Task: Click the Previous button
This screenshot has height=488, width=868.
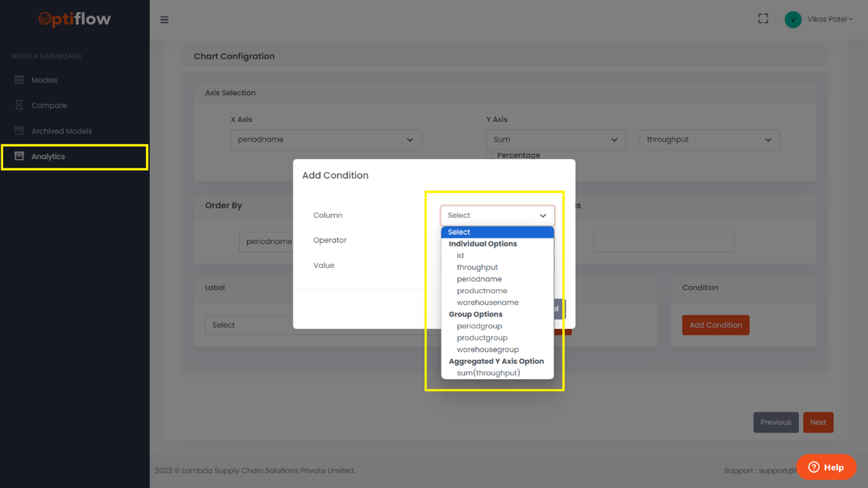Action: pos(775,422)
